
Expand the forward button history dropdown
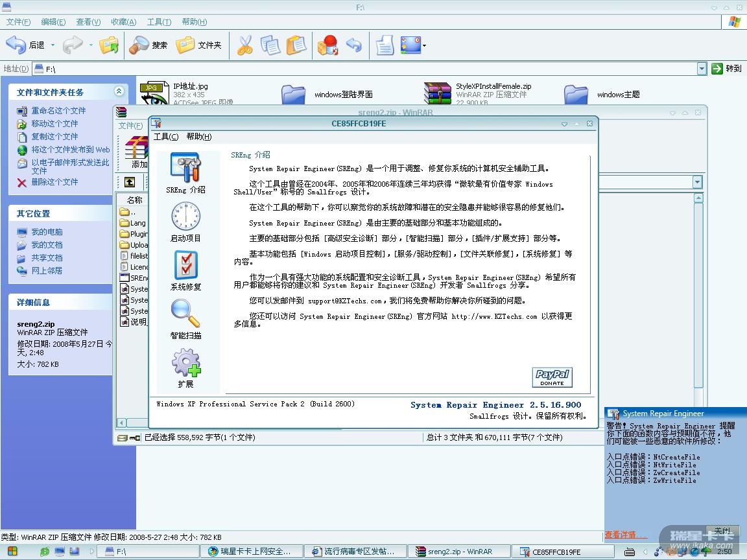click(91, 45)
